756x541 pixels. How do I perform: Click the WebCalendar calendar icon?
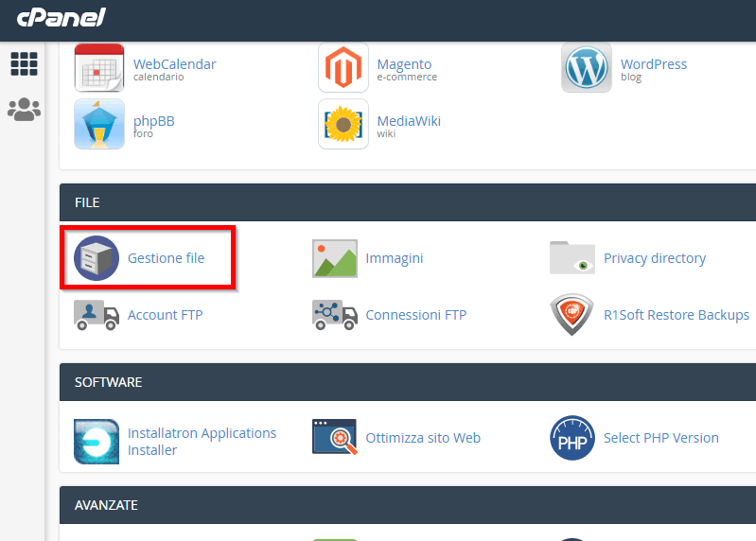[x=99, y=67]
